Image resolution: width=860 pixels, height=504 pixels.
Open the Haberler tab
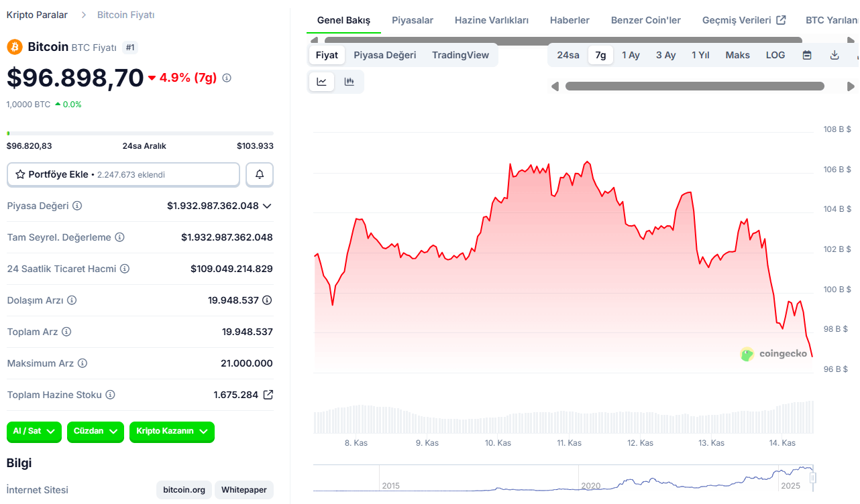click(x=569, y=20)
